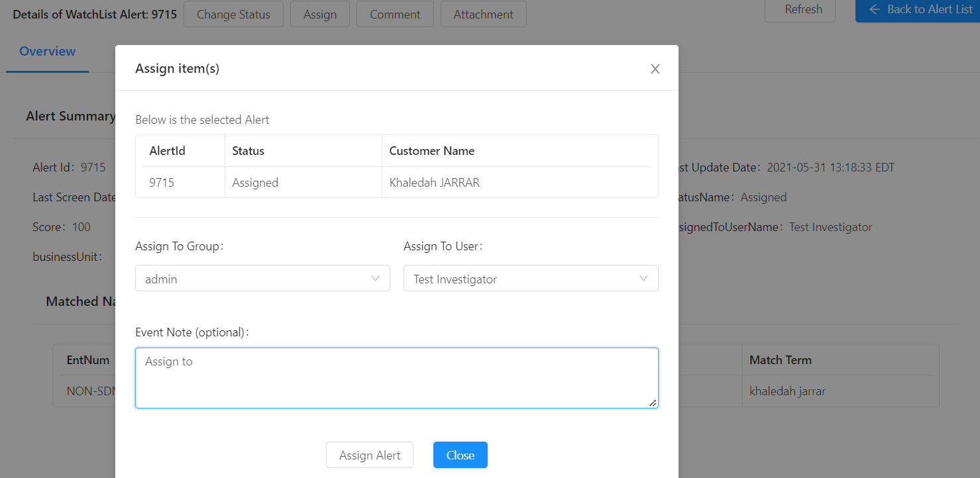This screenshot has height=478, width=980.
Task: Click the Assign To User chevron arrow
Action: (x=644, y=279)
